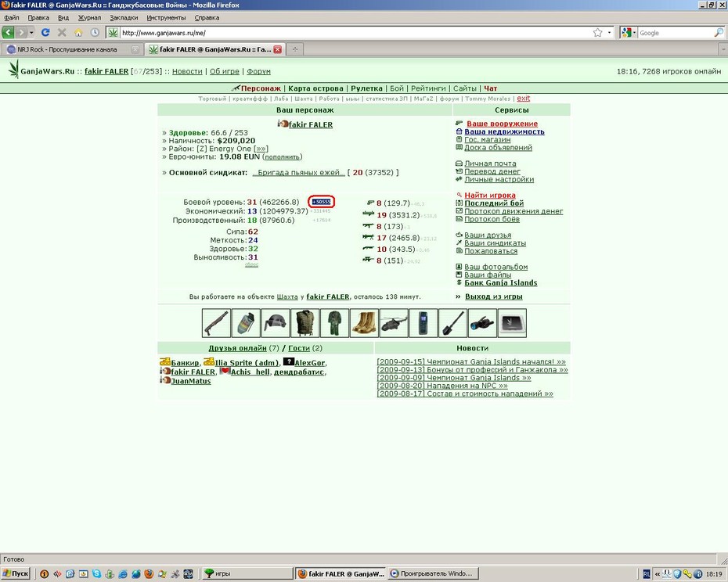Click Найти игрока link
This screenshot has height=582, width=728.
(490, 195)
